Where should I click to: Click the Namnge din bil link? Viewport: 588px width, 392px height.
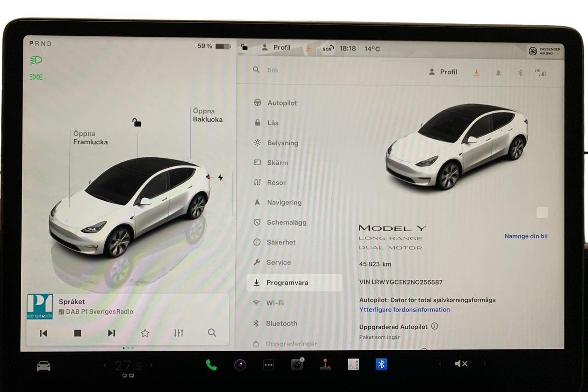[x=526, y=236]
